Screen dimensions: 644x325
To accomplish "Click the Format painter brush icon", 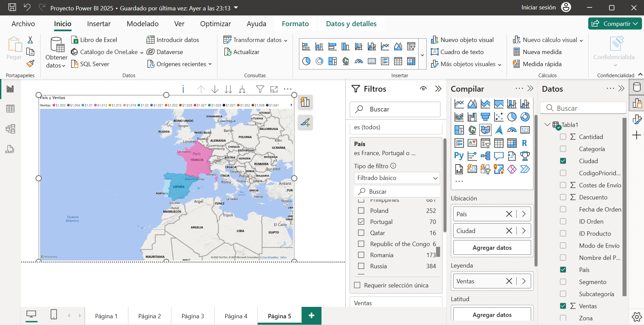I will (x=30, y=63).
